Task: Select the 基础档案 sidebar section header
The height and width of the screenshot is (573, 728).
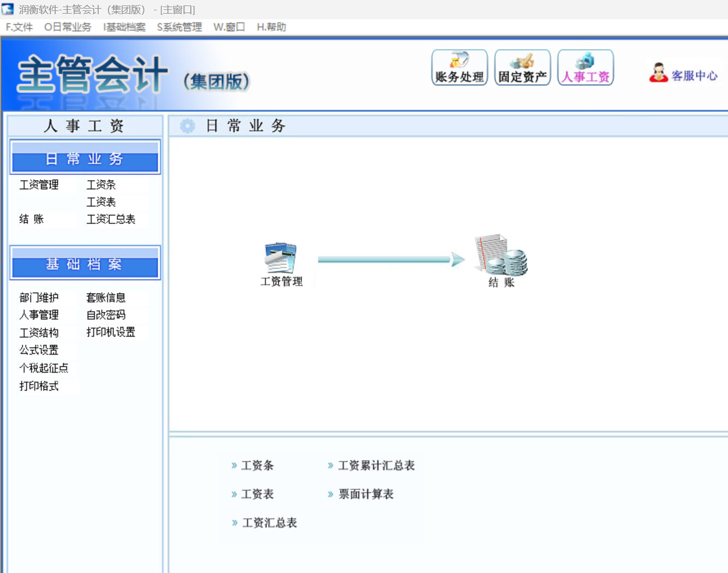Action: 85,262
